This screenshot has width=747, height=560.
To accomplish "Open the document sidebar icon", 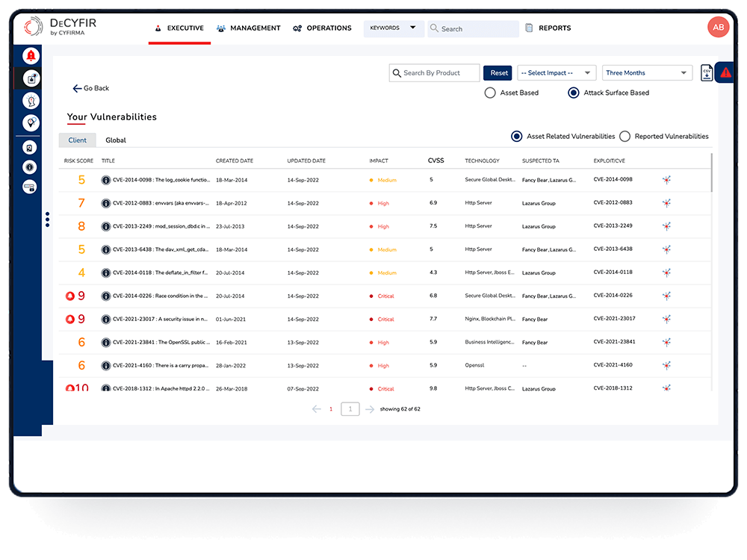I will click(30, 148).
